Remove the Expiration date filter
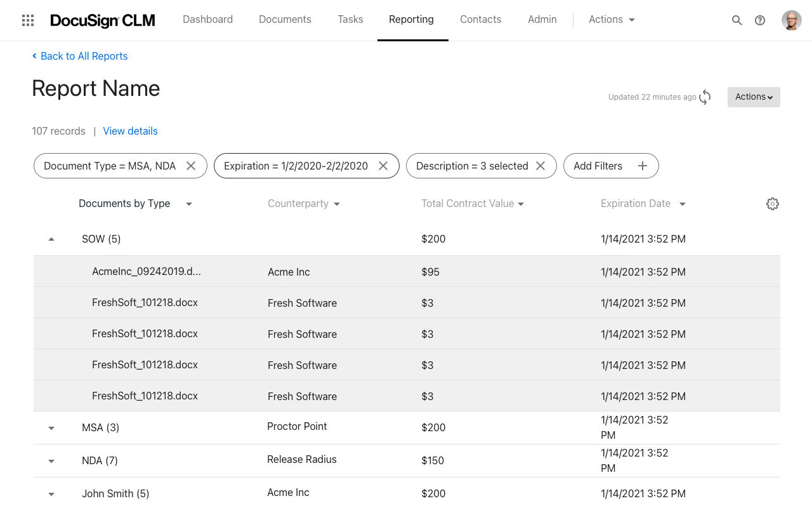The height and width of the screenshot is (508, 812). click(x=383, y=166)
